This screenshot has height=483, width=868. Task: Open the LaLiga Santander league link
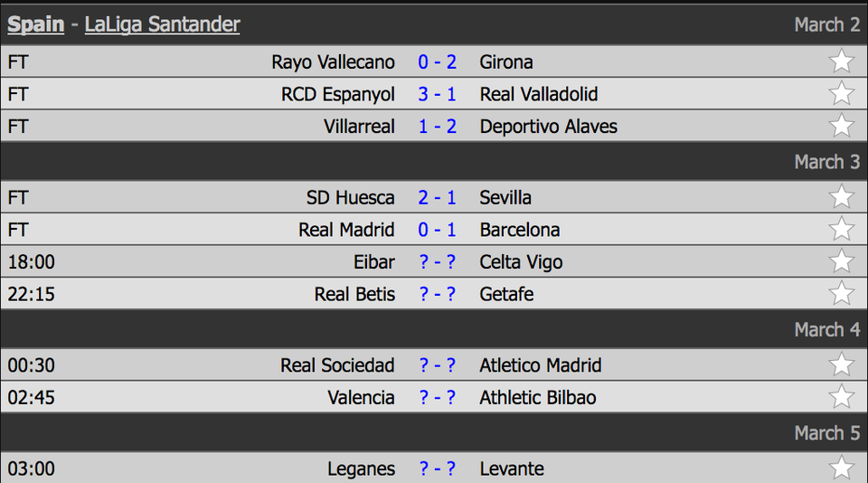click(162, 24)
